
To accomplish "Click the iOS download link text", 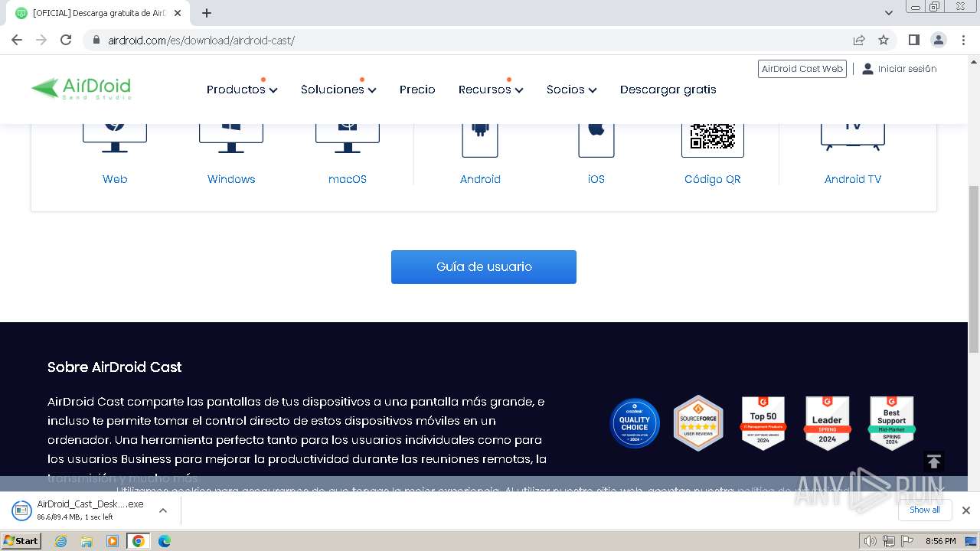I will click(596, 179).
